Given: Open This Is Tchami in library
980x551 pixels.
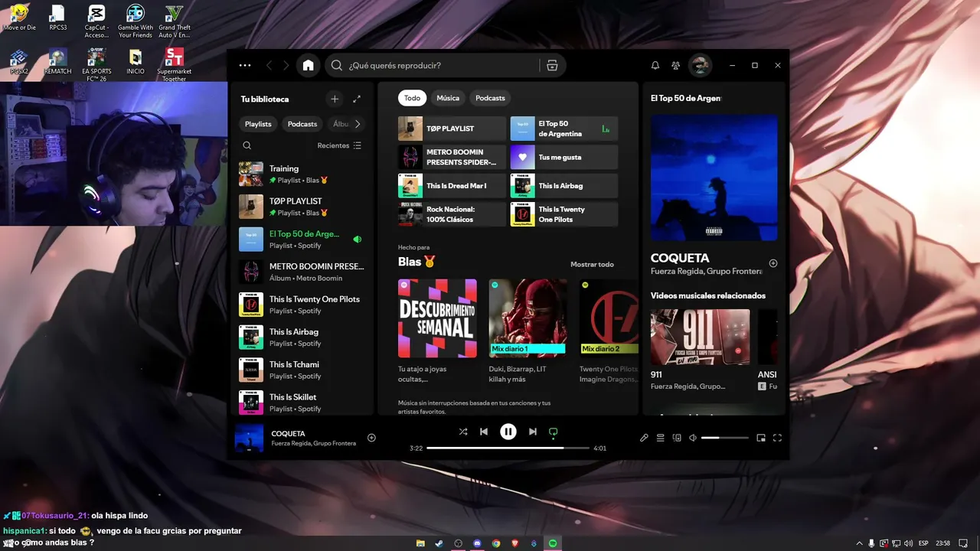Looking at the screenshot, I should click(x=302, y=370).
